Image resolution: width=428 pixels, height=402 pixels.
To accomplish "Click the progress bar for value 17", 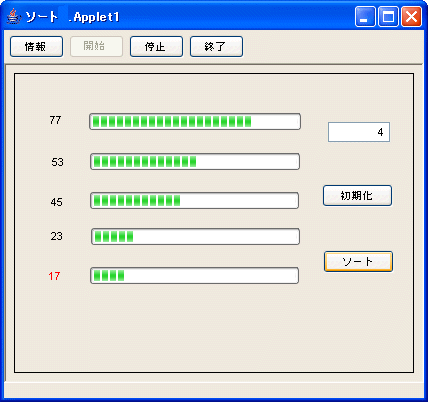I will click(x=194, y=276).
